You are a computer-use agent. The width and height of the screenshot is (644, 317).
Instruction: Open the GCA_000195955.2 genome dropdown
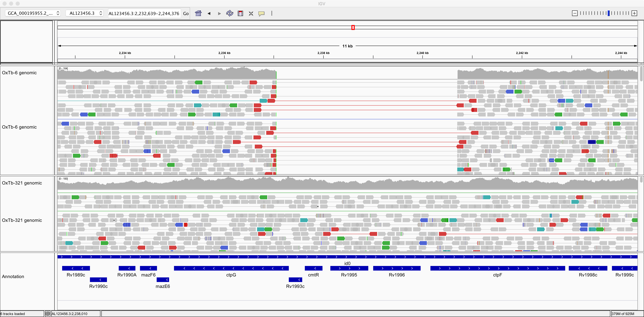(33, 13)
